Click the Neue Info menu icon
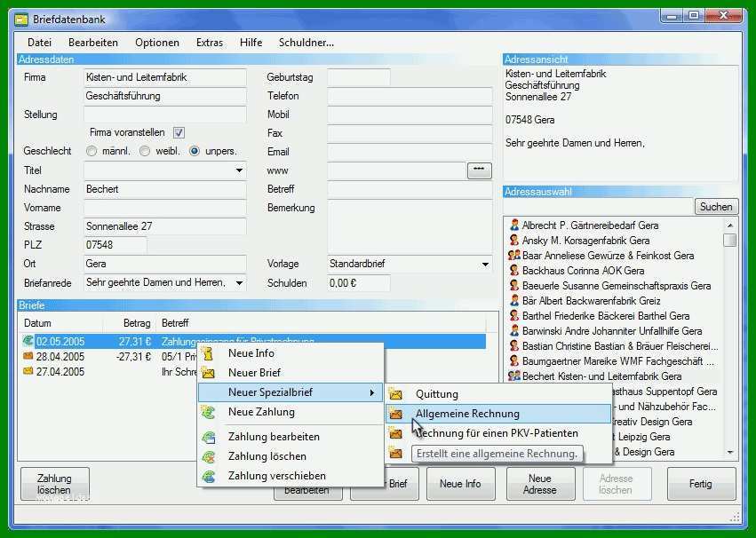756x538 pixels. [x=208, y=353]
